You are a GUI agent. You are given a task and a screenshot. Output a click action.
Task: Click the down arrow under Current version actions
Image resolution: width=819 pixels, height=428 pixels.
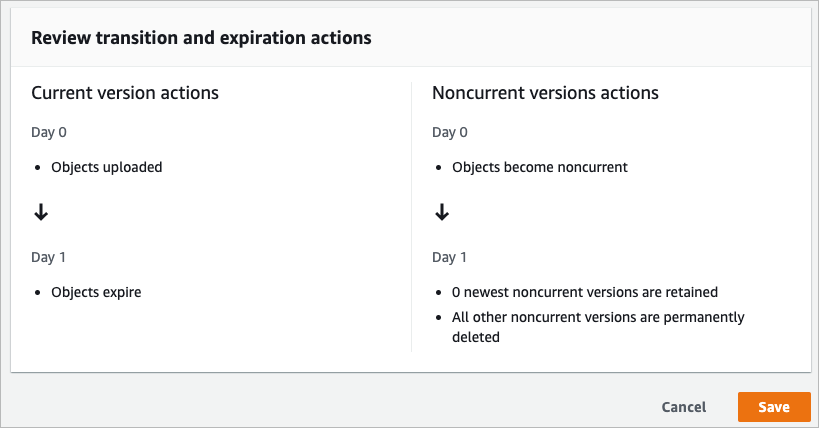click(x=41, y=213)
